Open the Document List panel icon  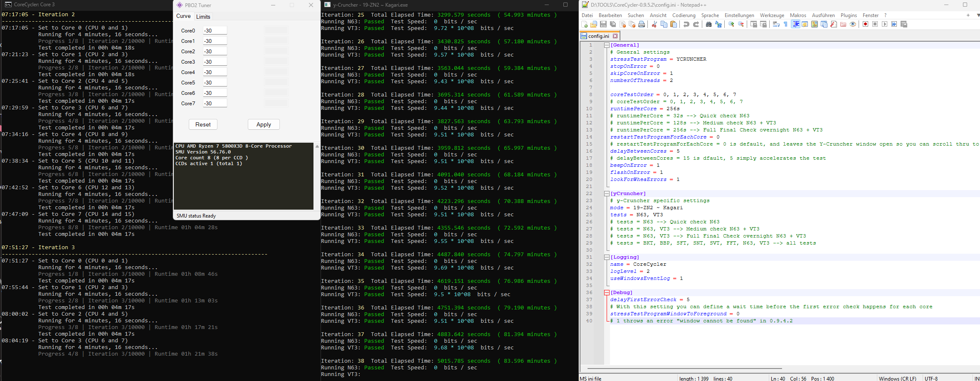tap(824, 24)
